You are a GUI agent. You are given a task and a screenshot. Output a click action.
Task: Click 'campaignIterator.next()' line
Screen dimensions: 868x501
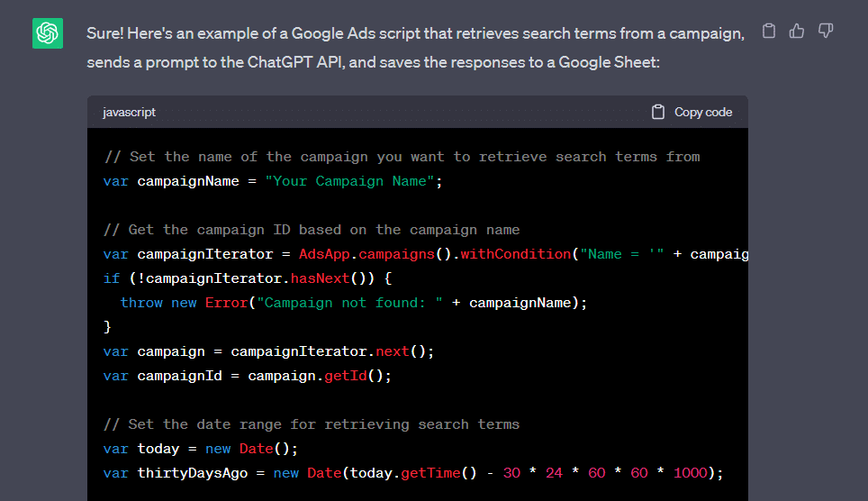point(268,351)
